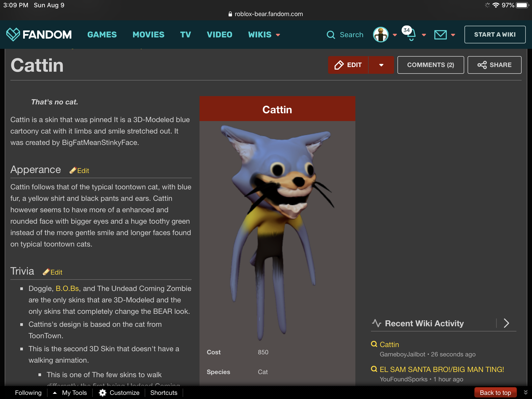This screenshot has width=532, height=399.
Task: Click YouFoundSporks username
Action: pyautogui.click(x=403, y=379)
